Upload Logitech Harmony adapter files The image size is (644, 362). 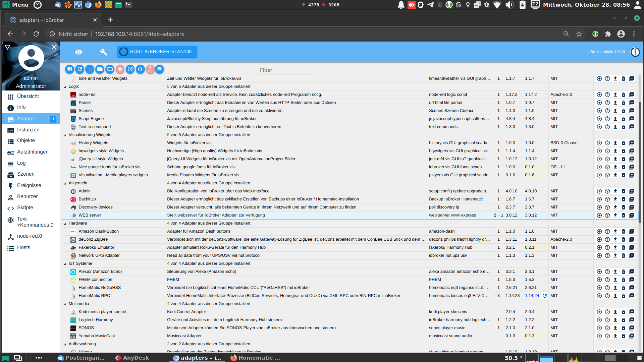point(615,320)
